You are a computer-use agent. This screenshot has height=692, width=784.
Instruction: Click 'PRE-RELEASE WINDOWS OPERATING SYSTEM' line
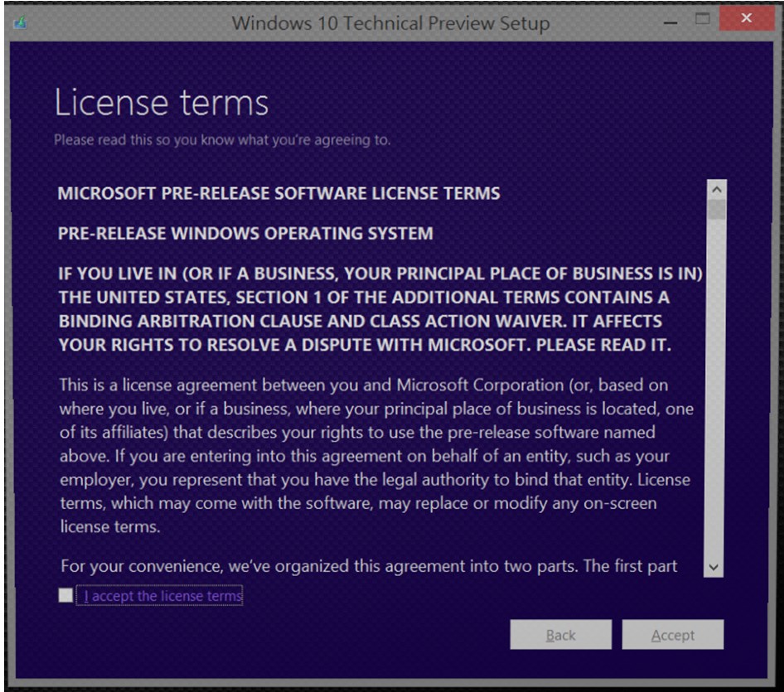(x=245, y=234)
